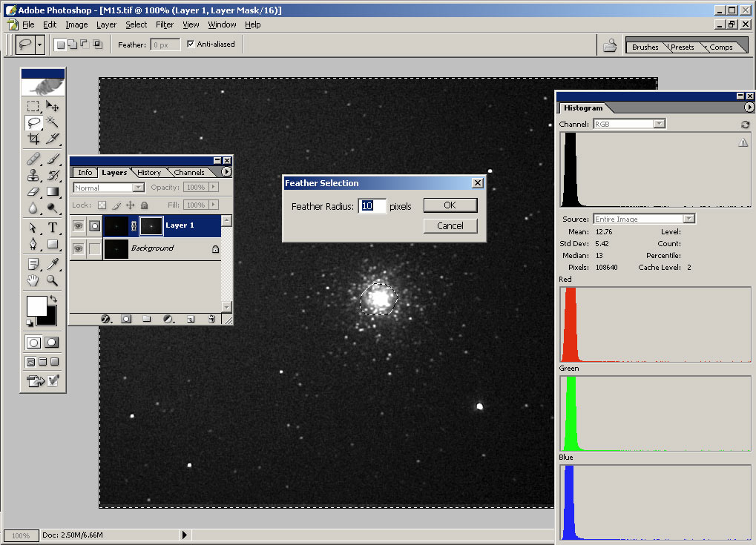Viewport: 756px width, 545px height.
Task: Open the Histogram Channel dropdown
Action: (x=659, y=125)
